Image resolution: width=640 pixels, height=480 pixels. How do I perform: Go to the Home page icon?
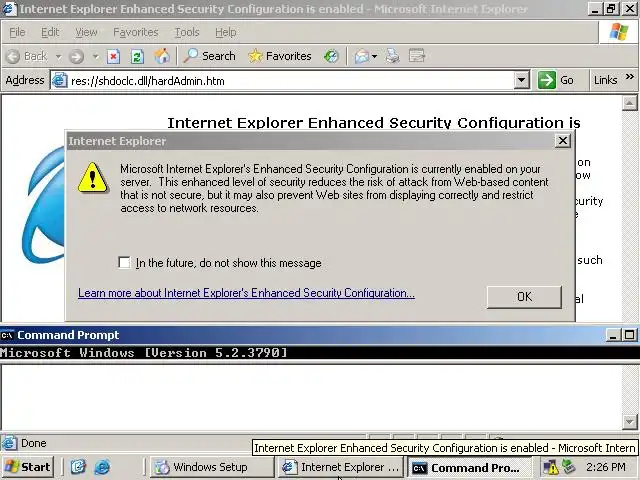(162, 56)
